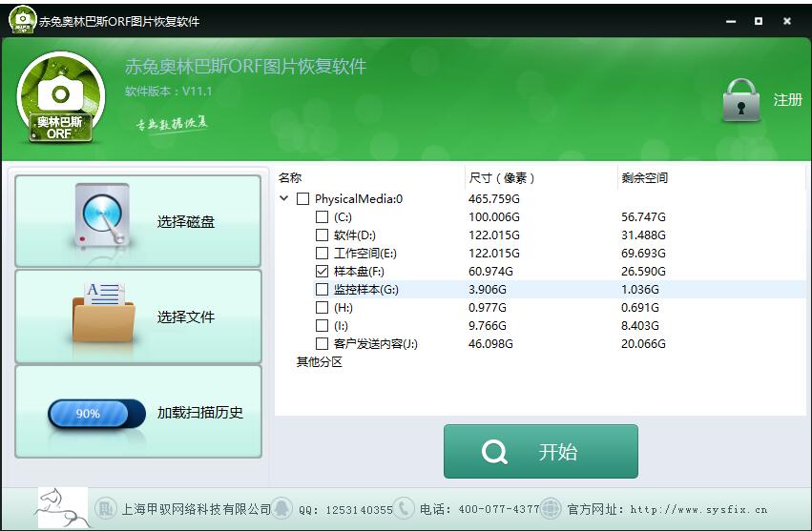Click the 尺寸（像素）column header

tap(501, 178)
